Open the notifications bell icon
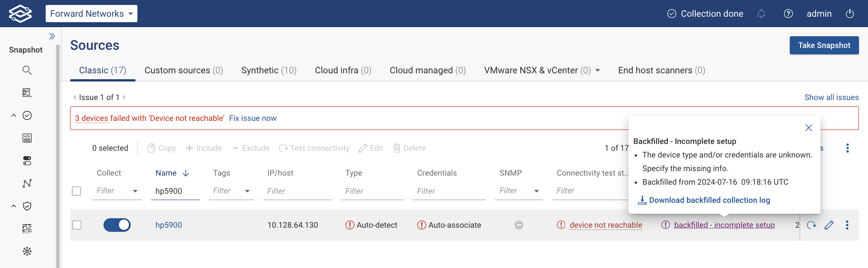Viewport: 868px width, 268px height. click(x=761, y=14)
